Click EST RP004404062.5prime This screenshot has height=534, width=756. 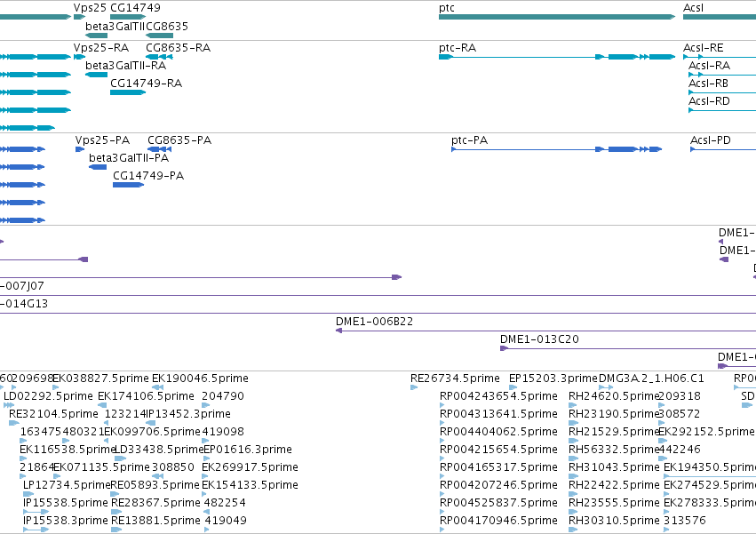click(498, 432)
